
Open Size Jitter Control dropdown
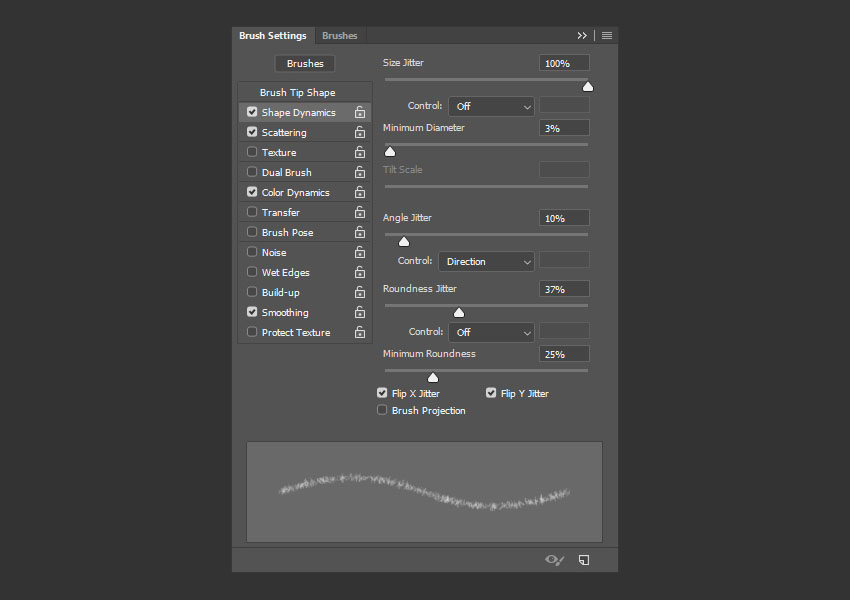click(491, 107)
